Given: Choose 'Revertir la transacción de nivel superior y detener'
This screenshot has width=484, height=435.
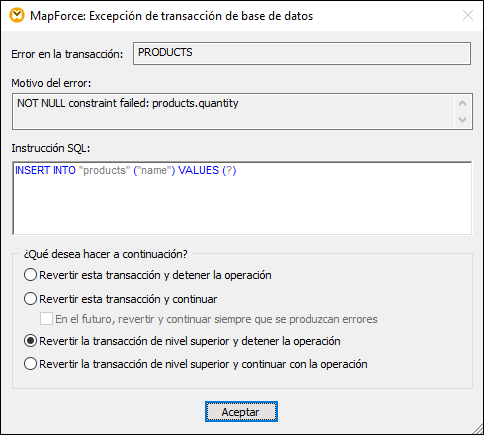Looking at the screenshot, I should (x=30, y=341).
